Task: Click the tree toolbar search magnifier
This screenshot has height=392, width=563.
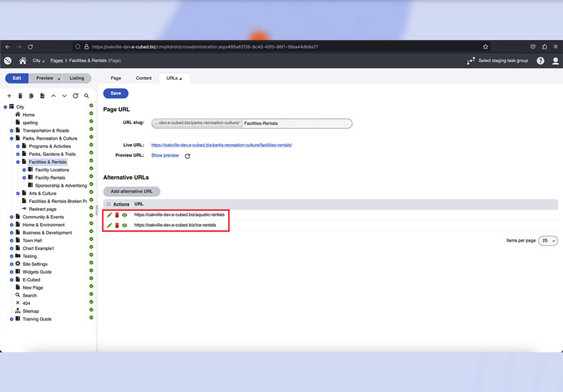Action: pos(87,96)
